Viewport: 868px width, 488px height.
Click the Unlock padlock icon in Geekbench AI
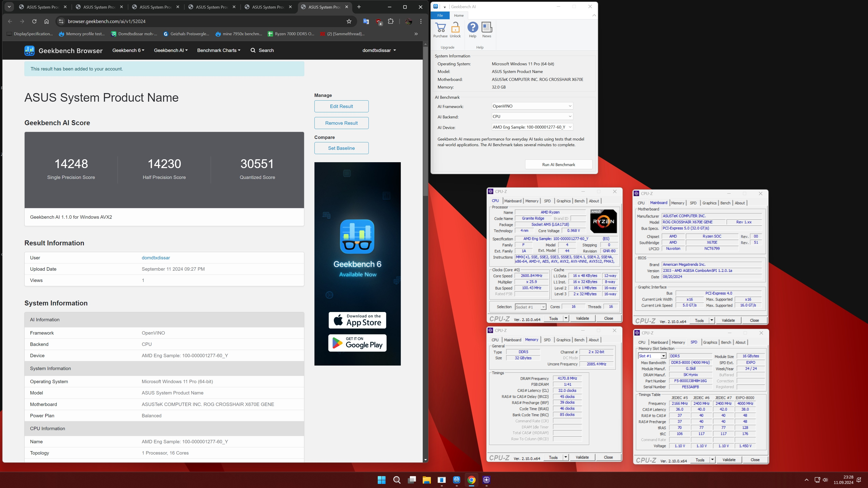pos(455,30)
